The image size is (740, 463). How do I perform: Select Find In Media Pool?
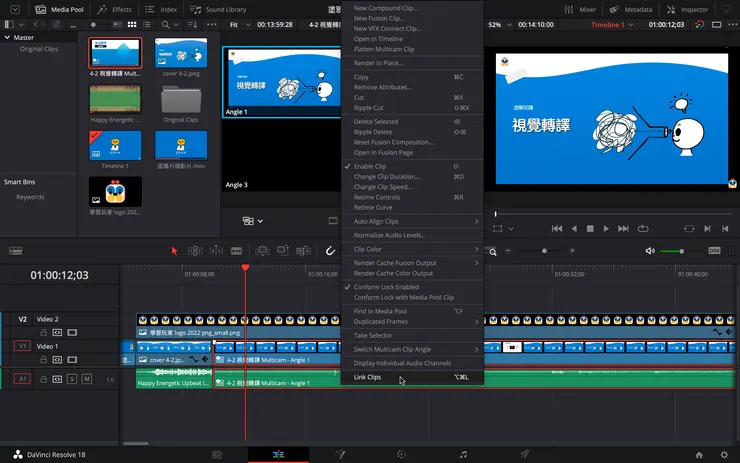coord(379,311)
